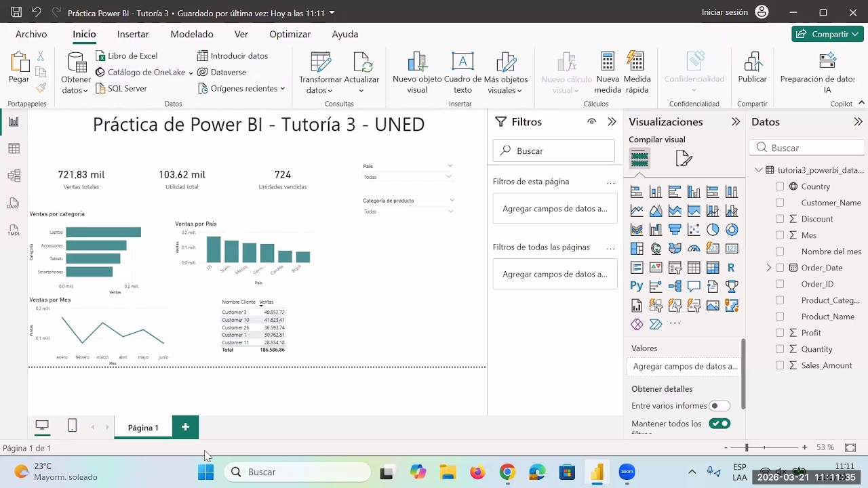Open DAX query view in sidebar
The width and height of the screenshot is (868, 488).
14,203
